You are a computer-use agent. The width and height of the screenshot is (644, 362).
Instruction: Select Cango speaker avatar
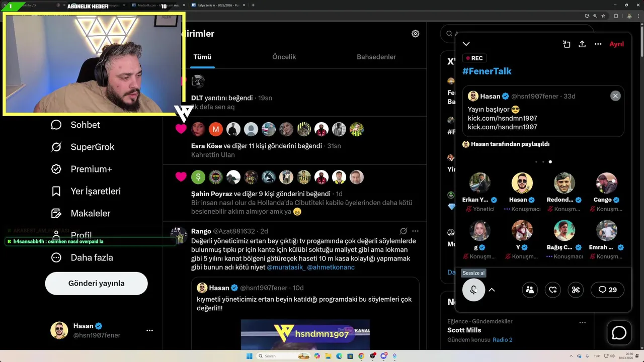(x=607, y=183)
